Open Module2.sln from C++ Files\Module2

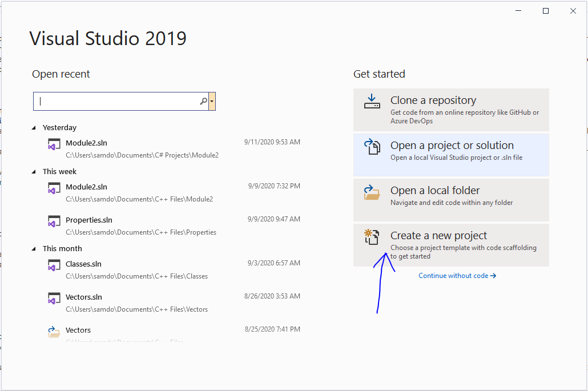pos(174,192)
